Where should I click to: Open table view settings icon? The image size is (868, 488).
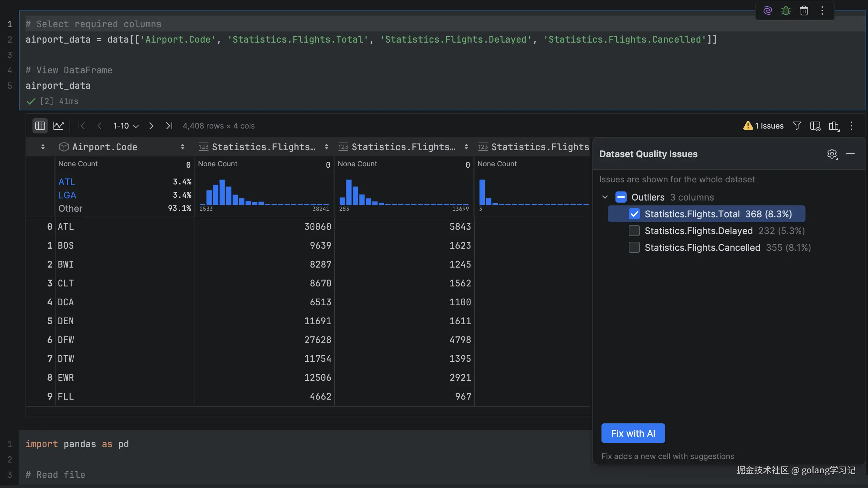click(x=815, y=126)
